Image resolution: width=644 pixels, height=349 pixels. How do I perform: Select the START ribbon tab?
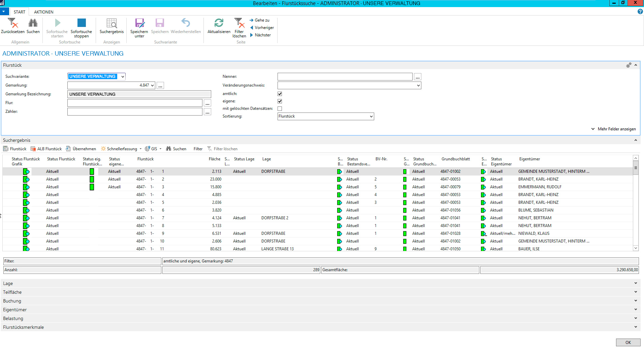pyautogui.click(x=19, y=12)
